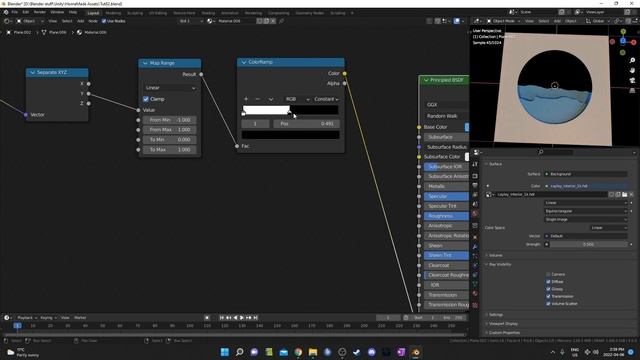Open the File menu

(x=15, y=13)
